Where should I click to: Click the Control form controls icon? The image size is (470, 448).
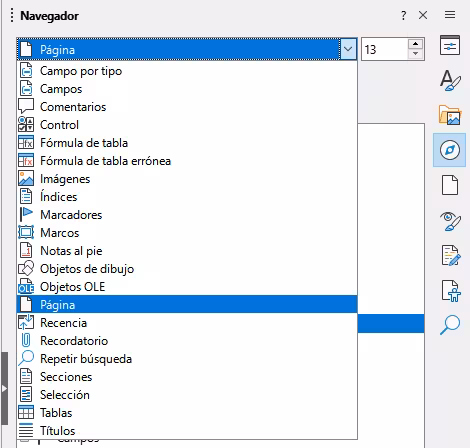coord(26,125)
